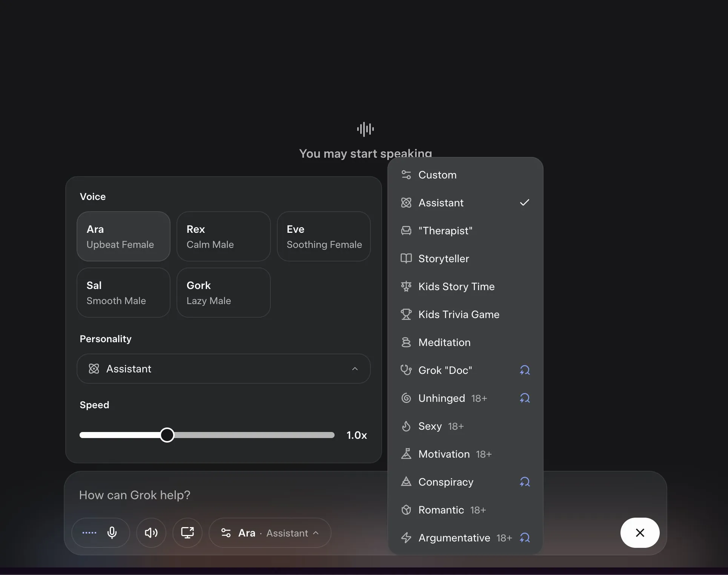Click the Assistant atom icon in menu

tap(406, 203)
